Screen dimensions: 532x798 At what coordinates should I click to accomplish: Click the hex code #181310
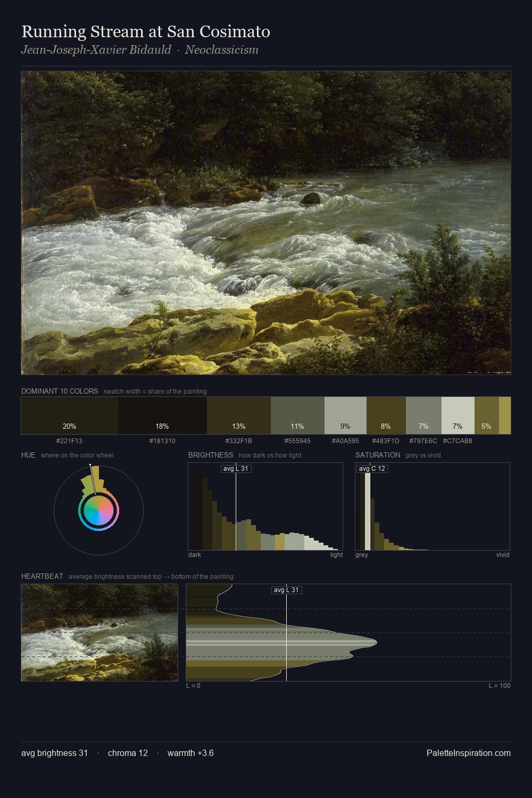click(x=162, y=441)
